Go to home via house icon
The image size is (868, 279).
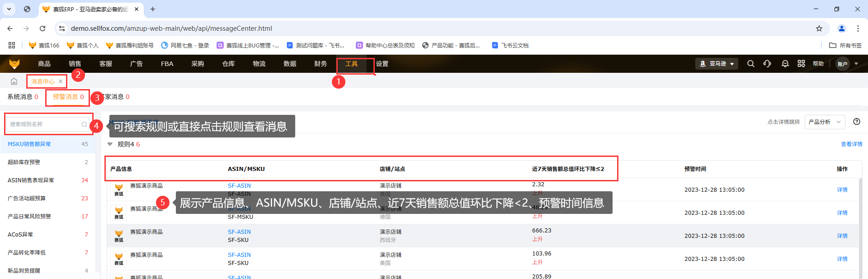pos(14,81)
